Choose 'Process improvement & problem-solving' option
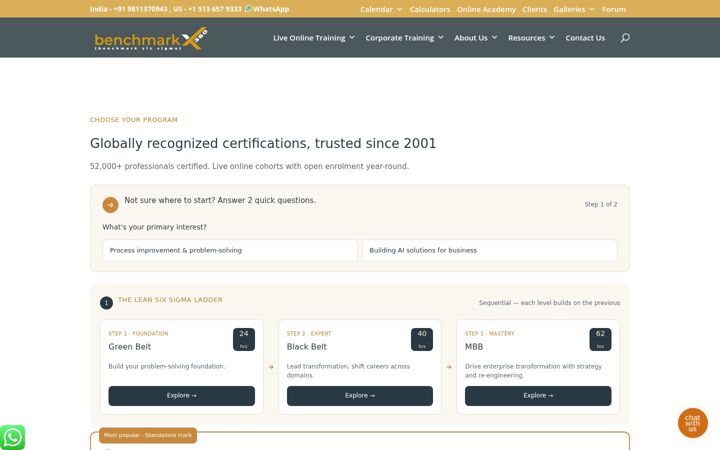 230,250
